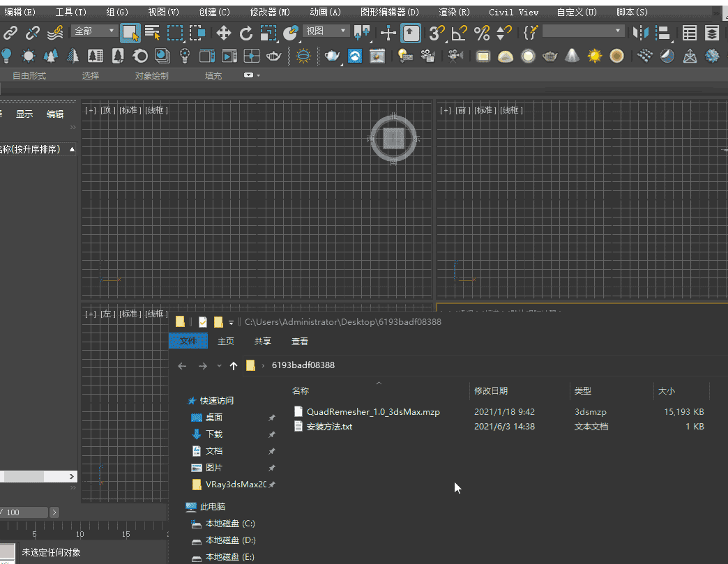728x564 pixels.
Task: Click the Mirror tool icon
Action: 640,33
